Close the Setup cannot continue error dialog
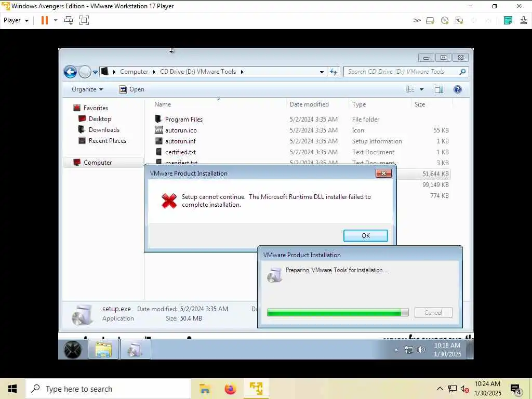 [383, 174]
